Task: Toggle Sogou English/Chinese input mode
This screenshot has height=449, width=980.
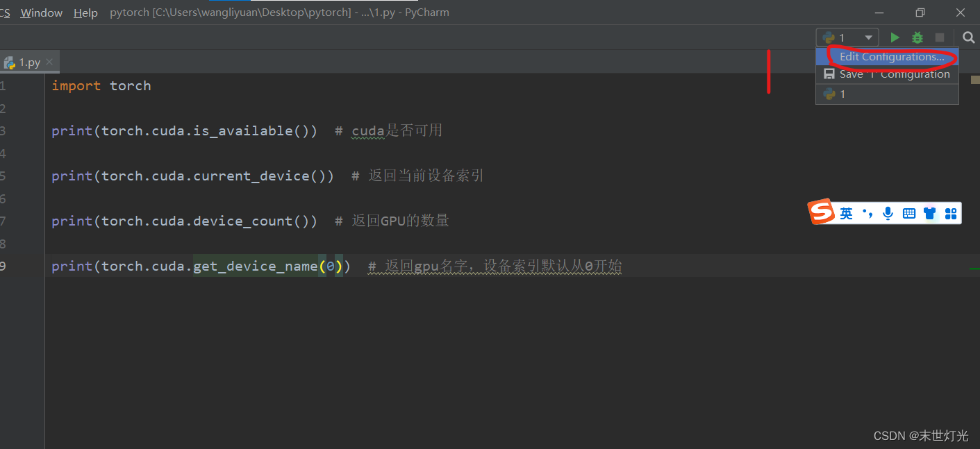Action: pos(846,213)
